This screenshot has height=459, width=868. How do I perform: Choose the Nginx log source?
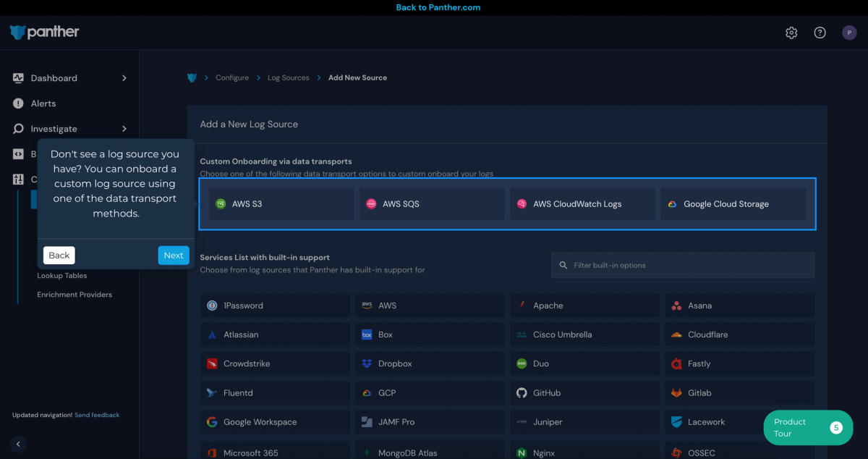[x=584, y=450]
